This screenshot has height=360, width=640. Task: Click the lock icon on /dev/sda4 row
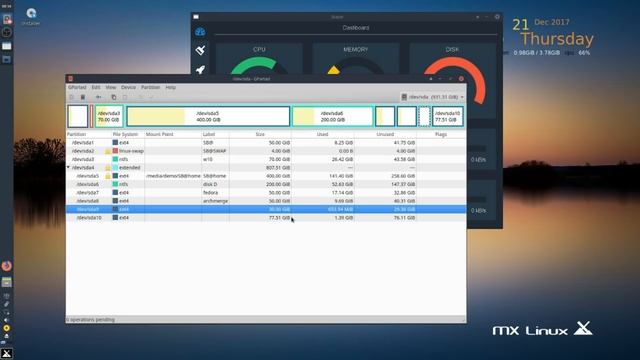(x=108, y=168)
